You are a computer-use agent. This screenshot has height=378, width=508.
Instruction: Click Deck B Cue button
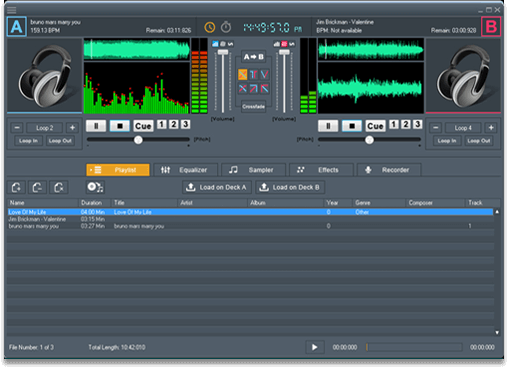(x=375, y=126)
